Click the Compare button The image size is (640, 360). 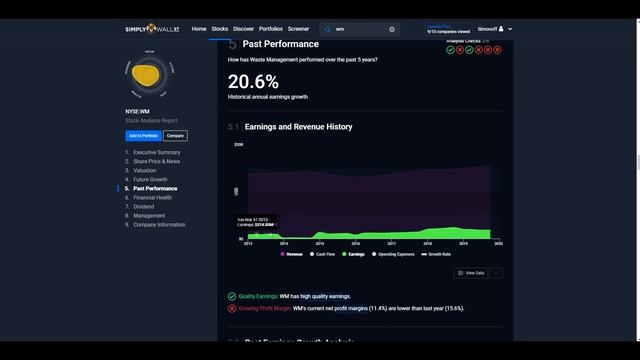coord(176,136)
